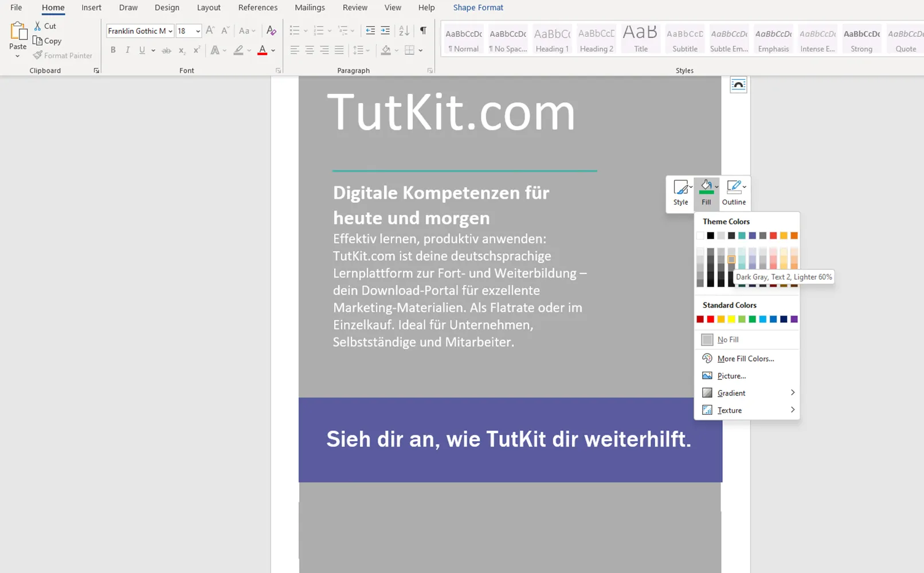This screenshot has height=573, width=924.
Task: Apply the Strong style
Action: pos(862,40)
